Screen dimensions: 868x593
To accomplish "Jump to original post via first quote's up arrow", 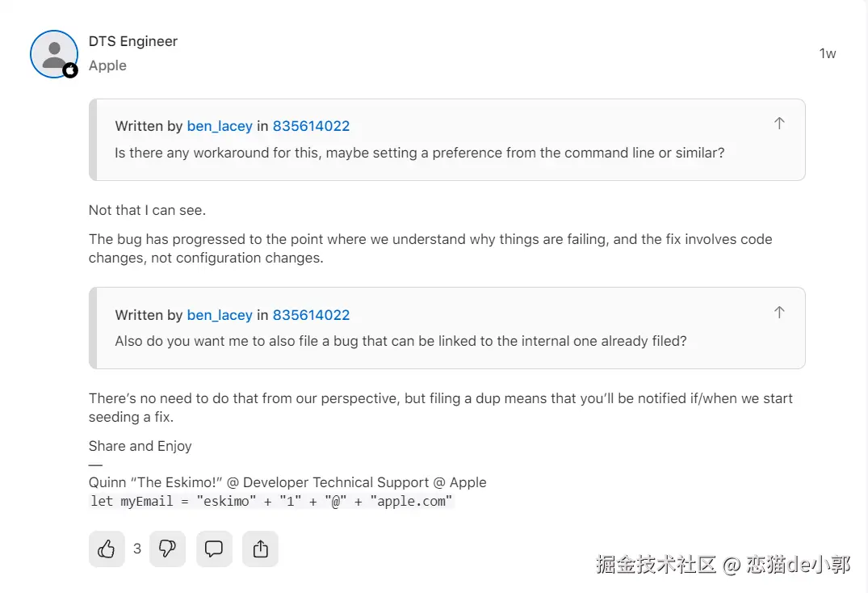I will [x=779, y=124].
